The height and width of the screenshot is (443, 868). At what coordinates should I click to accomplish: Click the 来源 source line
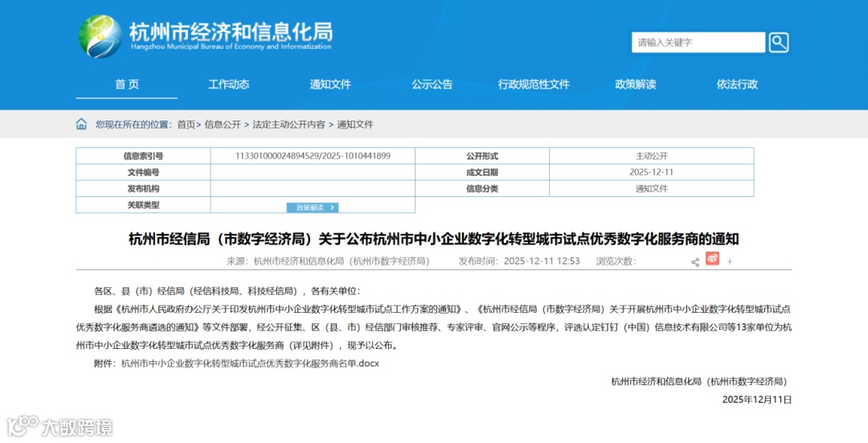(328, 261)
